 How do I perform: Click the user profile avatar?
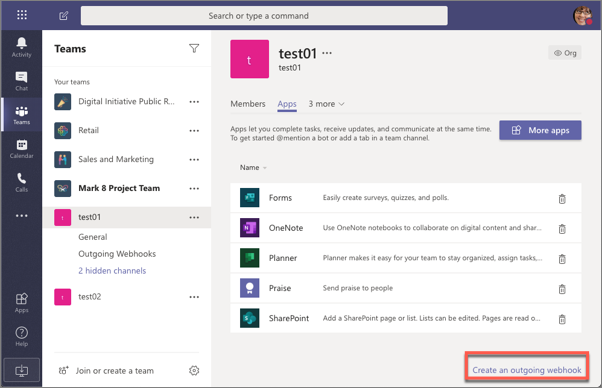click(582, 15)
